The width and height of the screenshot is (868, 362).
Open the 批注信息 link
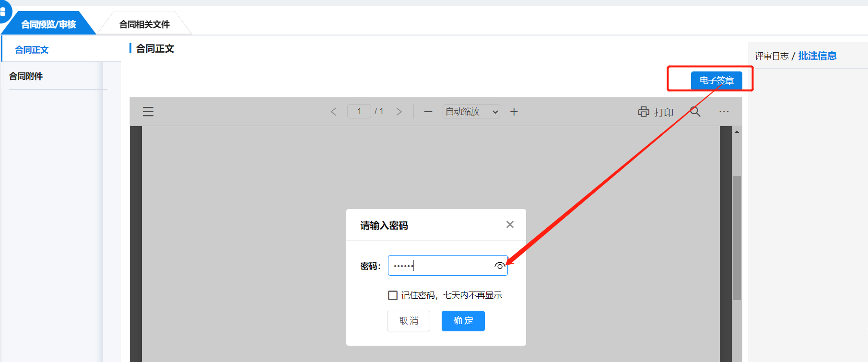click(x=817, y=56)
